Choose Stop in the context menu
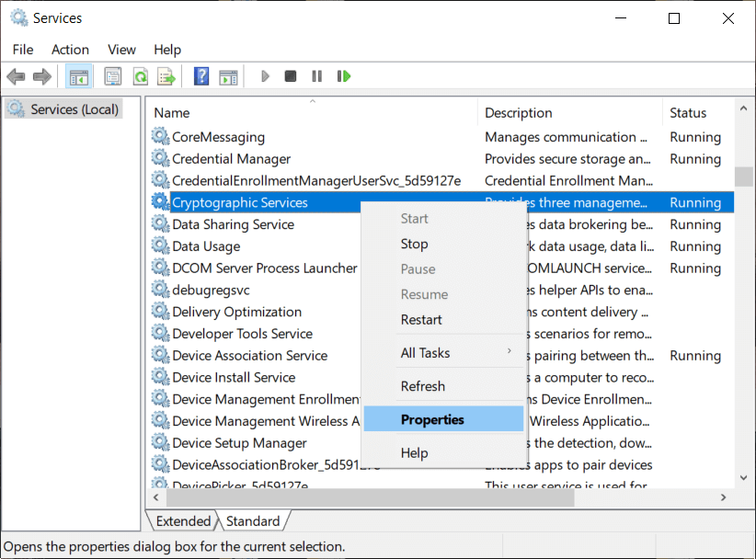 point(443,244)
